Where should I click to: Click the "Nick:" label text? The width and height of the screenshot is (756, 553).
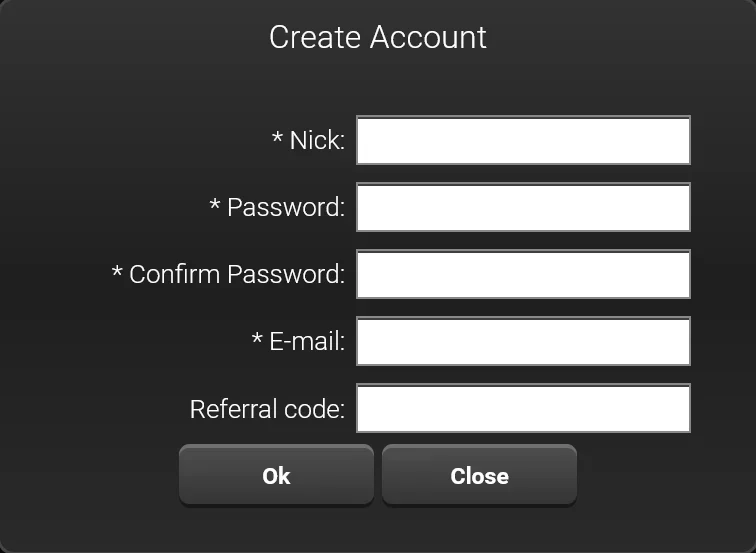pos(317,141)
